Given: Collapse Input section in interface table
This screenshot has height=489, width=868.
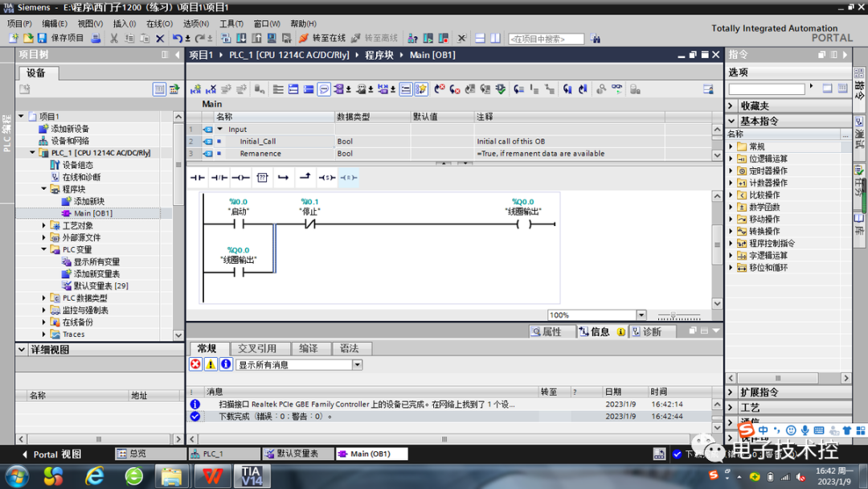Looking at the screenshot, I should click(219, 129).
